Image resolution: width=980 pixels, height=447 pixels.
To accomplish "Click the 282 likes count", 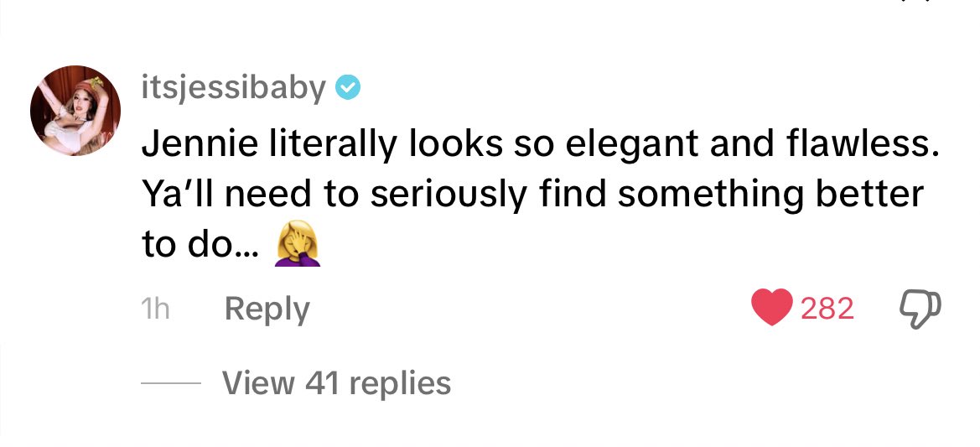I will click(x=827, y=309).
